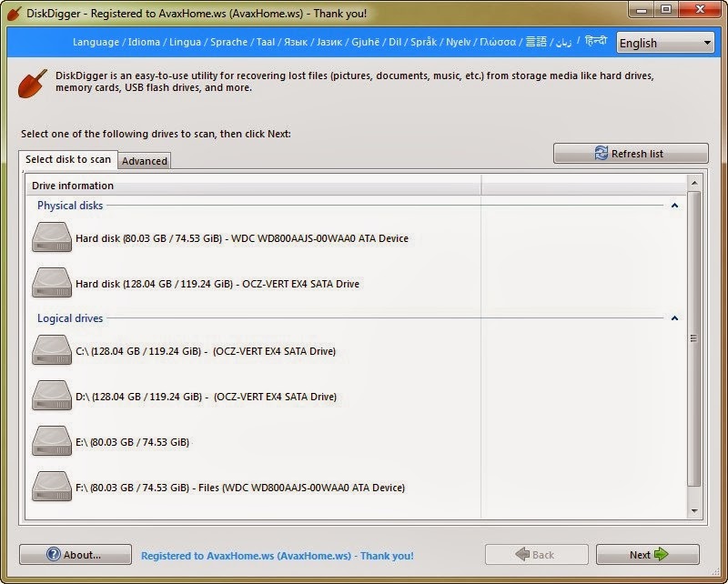This screenshot has width=728, height=584.
Task: Select Hard disk 80.03 GB WDC WD800AAJS entry
Action: 242,238
